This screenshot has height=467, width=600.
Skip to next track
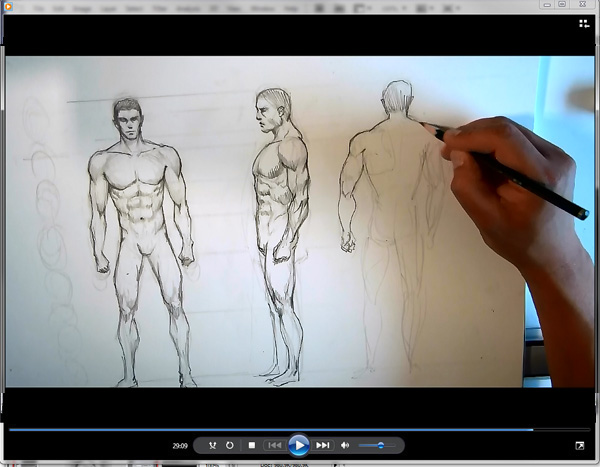323,445
